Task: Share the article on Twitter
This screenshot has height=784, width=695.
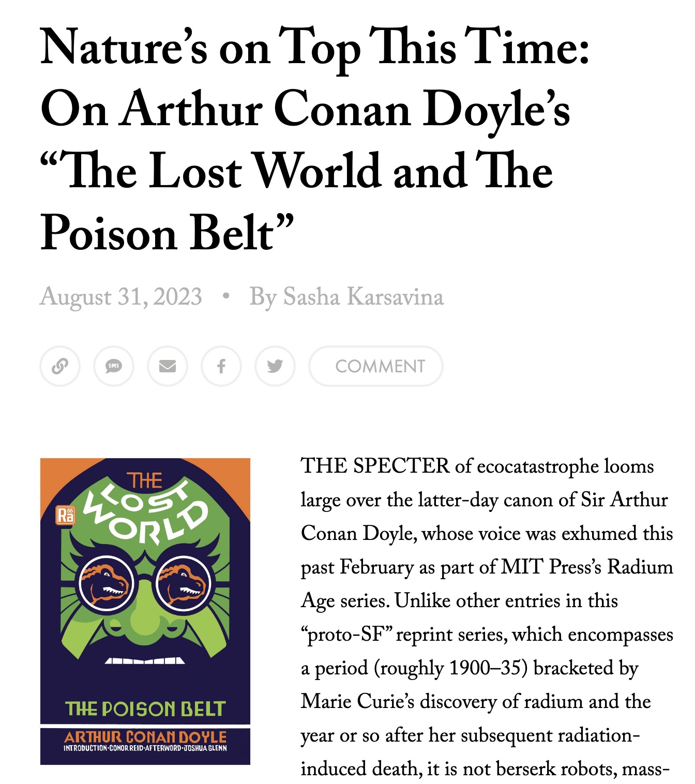Action: (275, 366)
